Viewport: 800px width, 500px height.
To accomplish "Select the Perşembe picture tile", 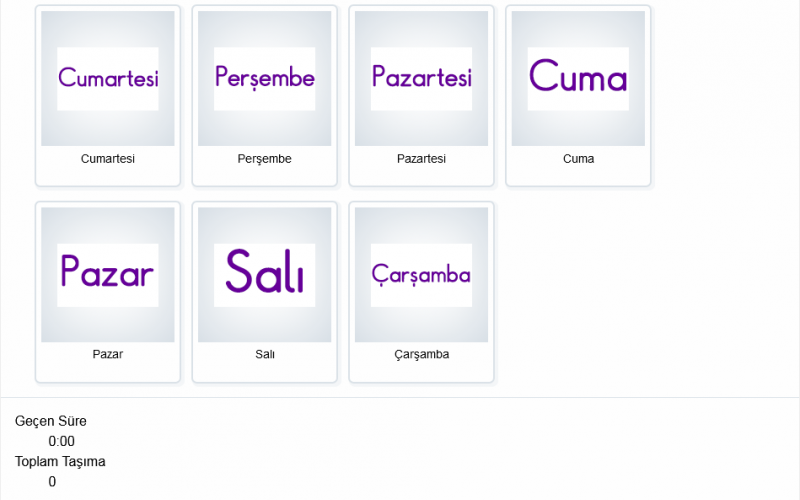I will point(265,78).
